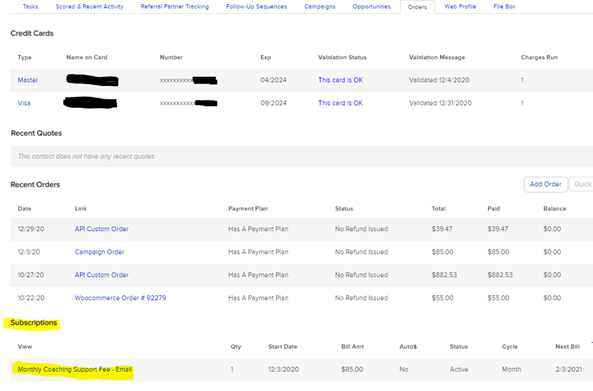Open the File Box tab

click(x=504, y=6)
